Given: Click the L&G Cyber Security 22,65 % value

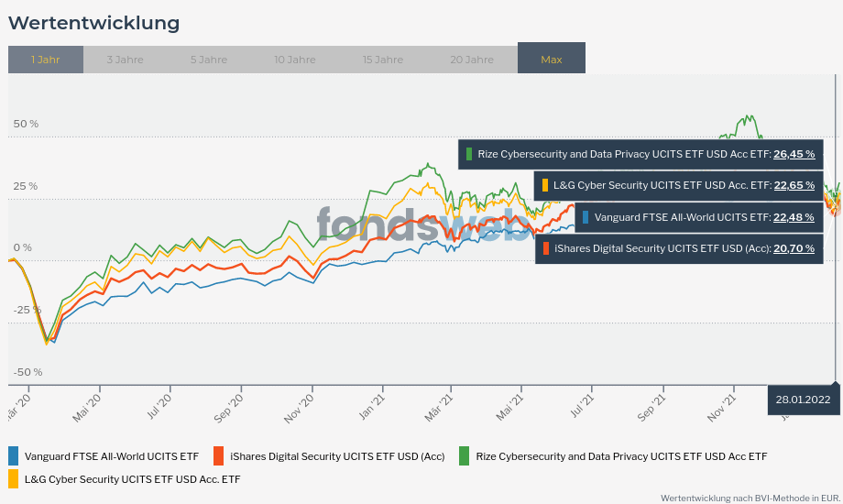Looking at the screenshot, I should click(x=794, y=185).
